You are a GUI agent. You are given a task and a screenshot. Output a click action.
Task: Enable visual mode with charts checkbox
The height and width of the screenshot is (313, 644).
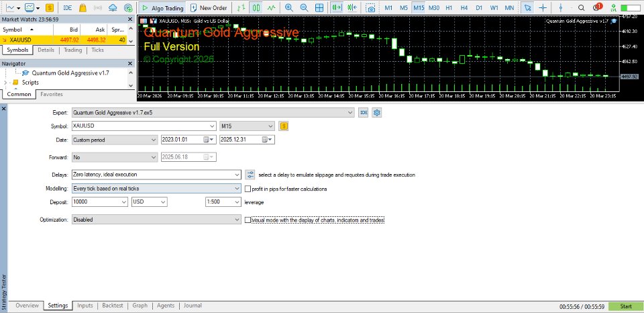point(248,220)
